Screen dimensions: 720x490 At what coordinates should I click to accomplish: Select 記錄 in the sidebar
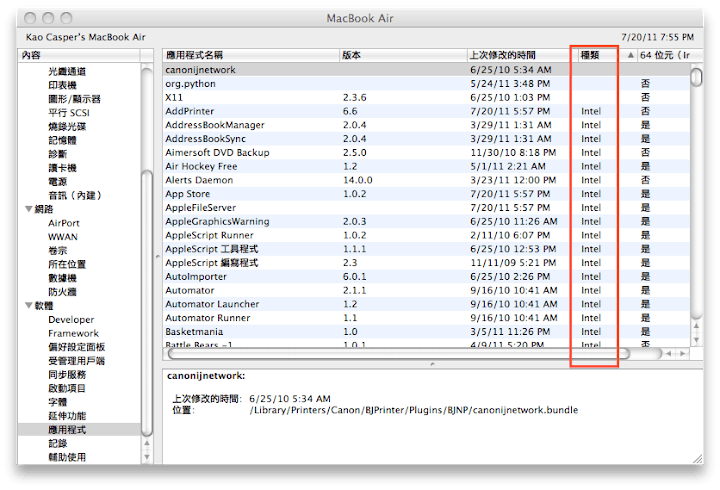[x=57, y=444]
